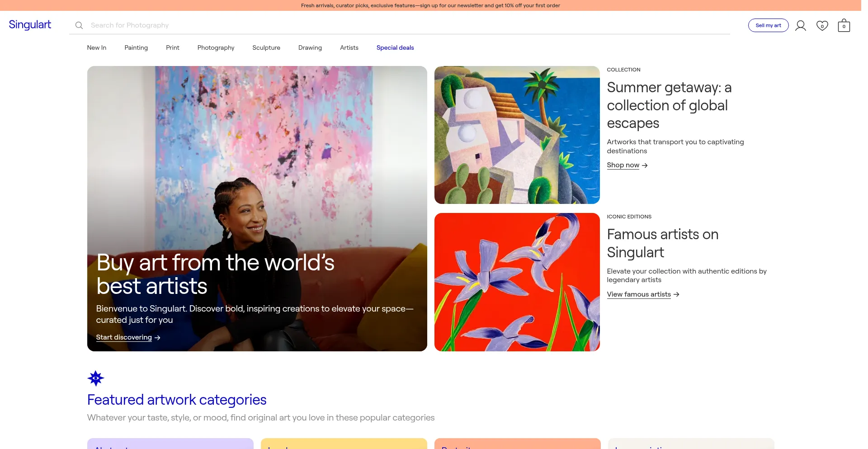Click the Singulart logo

30,25
